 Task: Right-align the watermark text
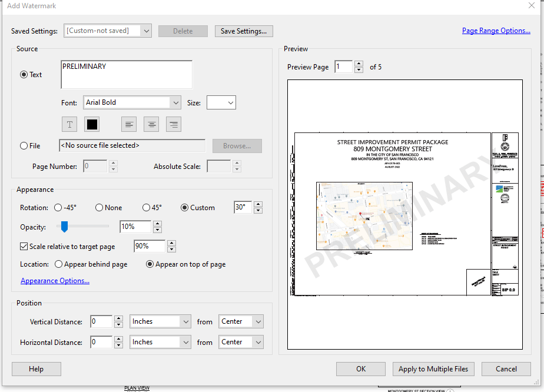(x=173, y=124)
